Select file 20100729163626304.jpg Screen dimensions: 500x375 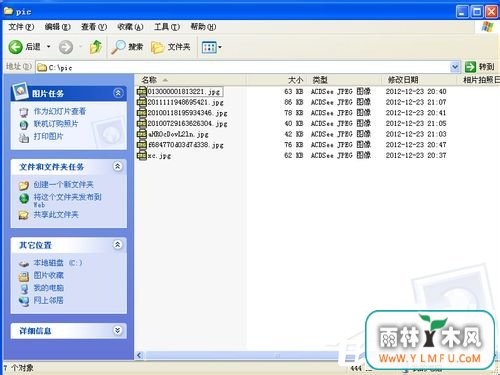(x=187, y=123)
